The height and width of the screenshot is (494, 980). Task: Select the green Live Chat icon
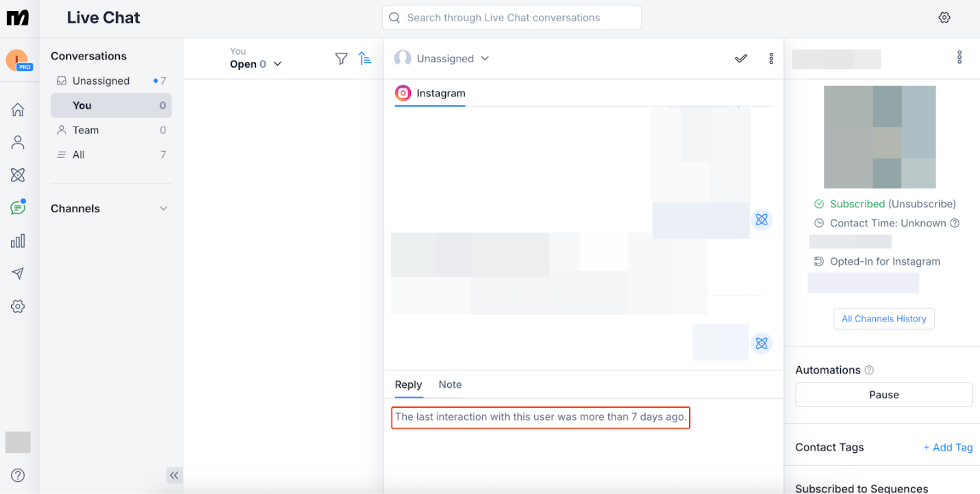coord(18,207)
